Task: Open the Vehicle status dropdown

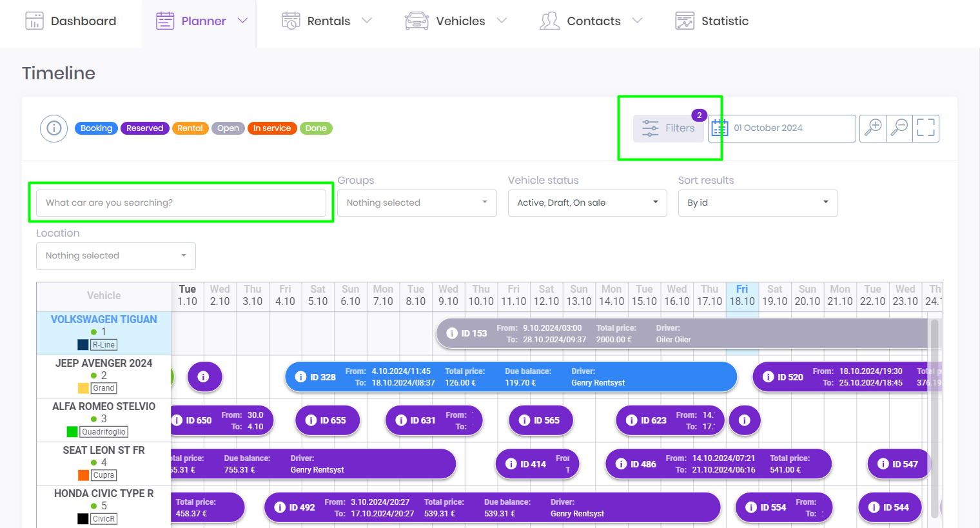Action: coord(587,202)
